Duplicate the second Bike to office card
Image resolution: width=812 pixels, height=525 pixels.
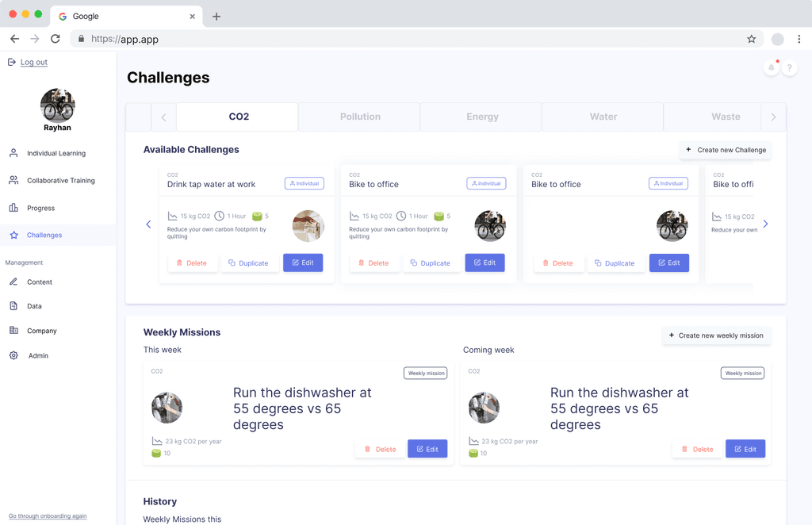(431, 263)
